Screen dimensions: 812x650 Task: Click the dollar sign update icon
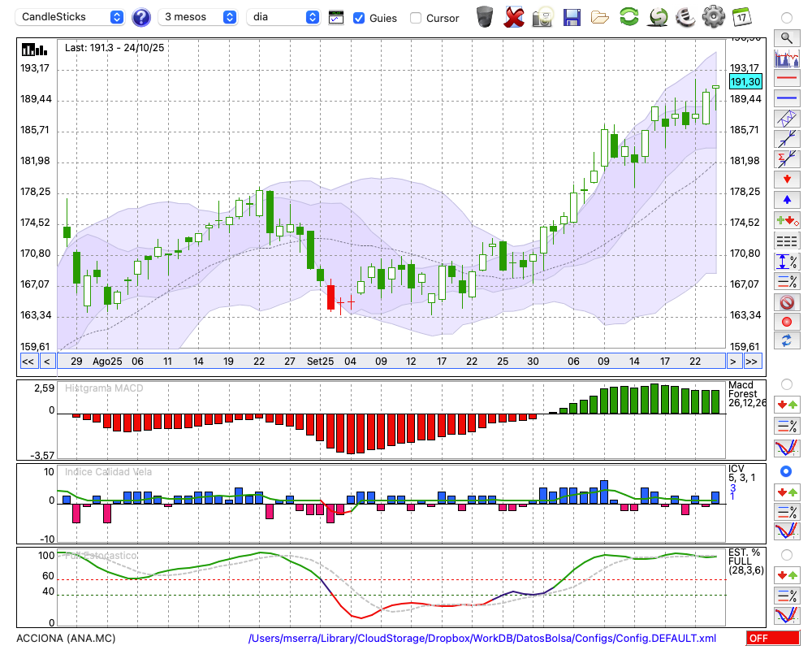click(x=658, y=17)
